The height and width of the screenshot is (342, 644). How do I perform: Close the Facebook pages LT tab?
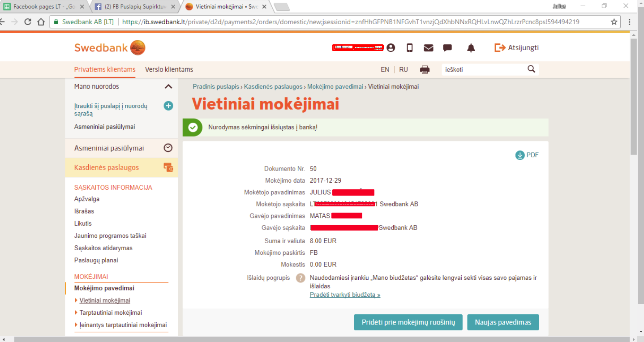point(82,7)
